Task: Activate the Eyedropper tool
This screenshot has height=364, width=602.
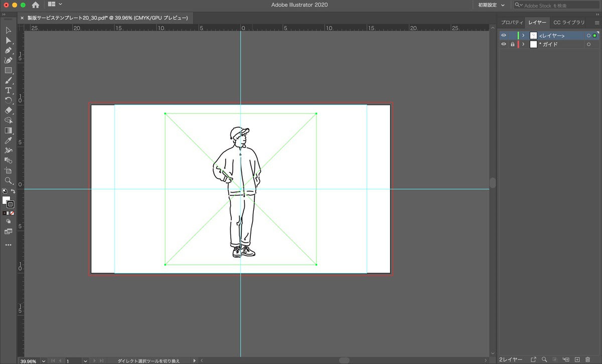Action: coord(9,140)
